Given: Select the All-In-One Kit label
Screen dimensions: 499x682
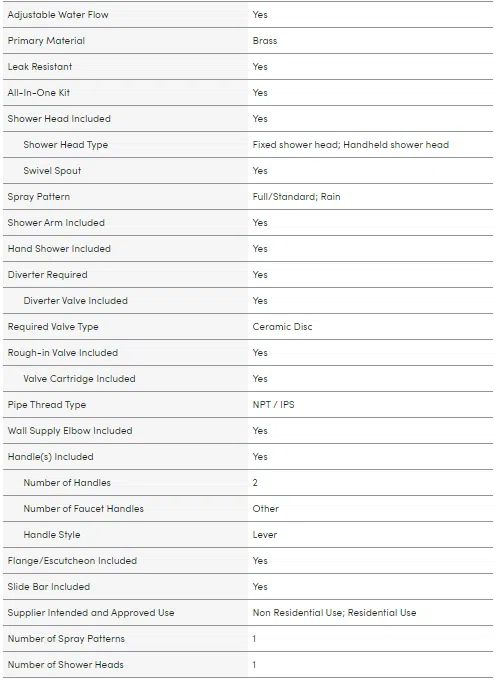Looking at the screenshot, I should point(39,93).
